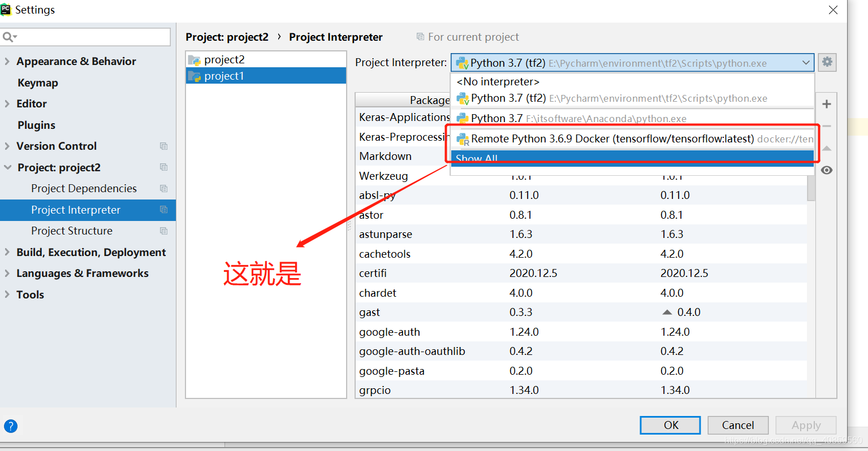Click the plus icon to install a package

pos(826,104)
